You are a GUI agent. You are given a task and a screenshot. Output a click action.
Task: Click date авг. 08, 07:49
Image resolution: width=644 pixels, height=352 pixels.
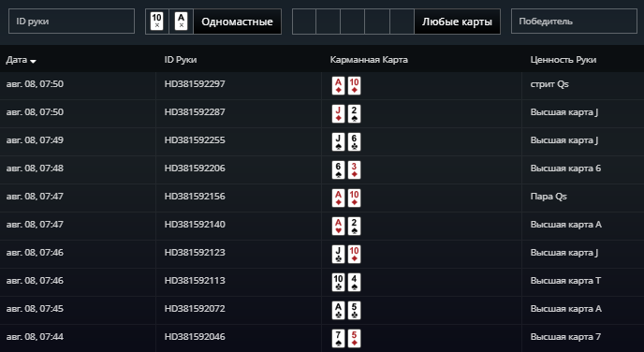point(35,140)
